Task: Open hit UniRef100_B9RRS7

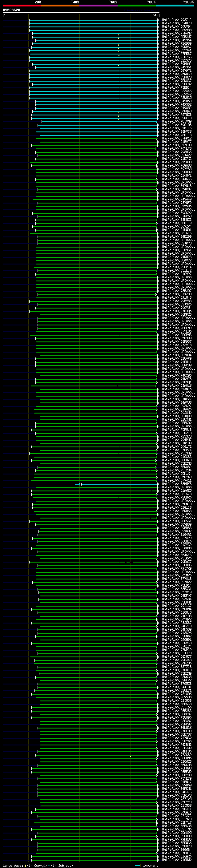Action: [177, 47]
